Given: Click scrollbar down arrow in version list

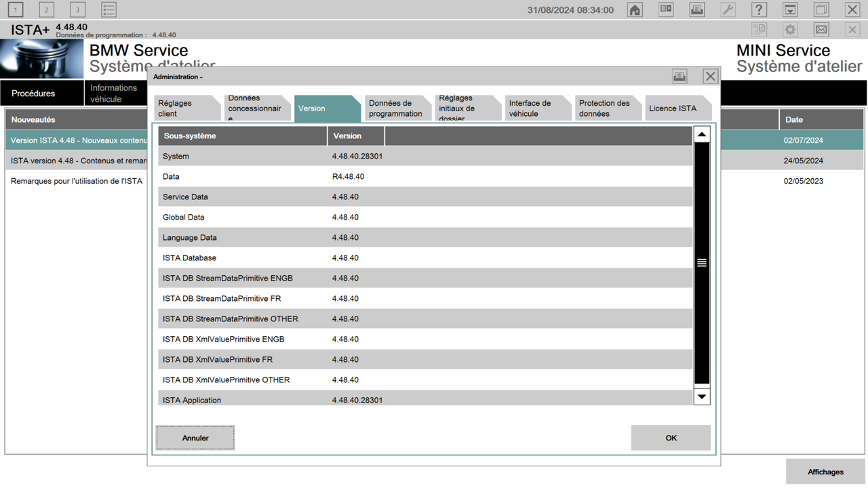Looking at the screenshot, I should pos(702,396).
